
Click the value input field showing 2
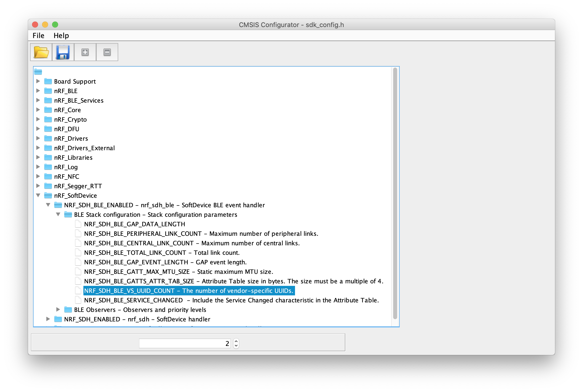coord(185,343)
